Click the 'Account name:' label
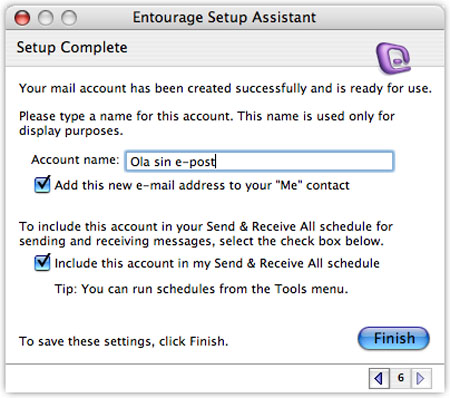450x398 pixels. click(x=75, y=160)
